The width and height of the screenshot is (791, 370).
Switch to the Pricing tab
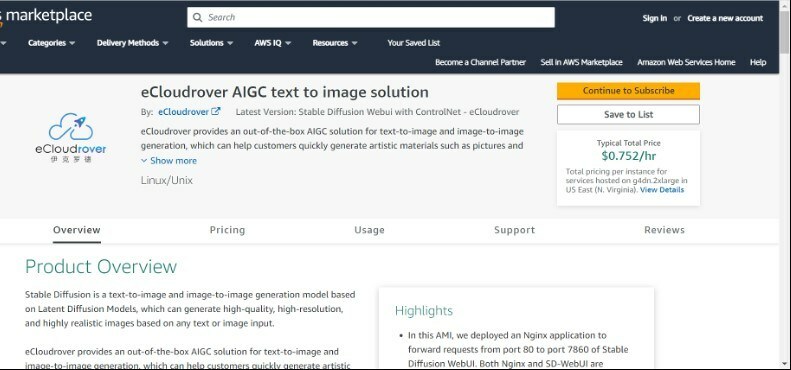[x=228, y=230]
